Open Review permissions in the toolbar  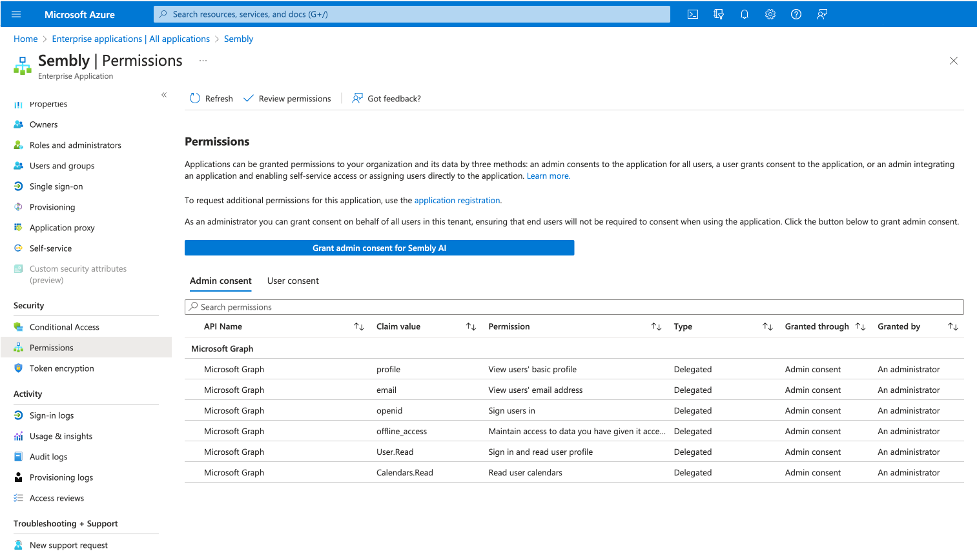[x=287, y=99]
